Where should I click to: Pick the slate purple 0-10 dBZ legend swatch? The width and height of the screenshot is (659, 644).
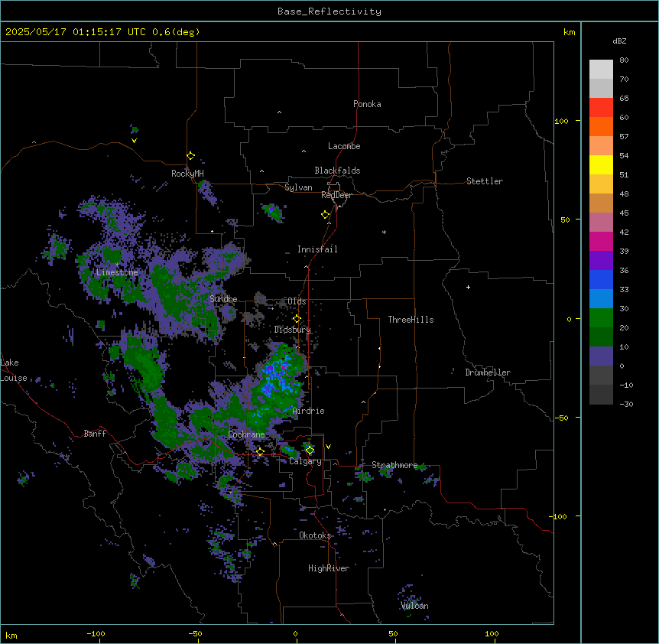601,356
